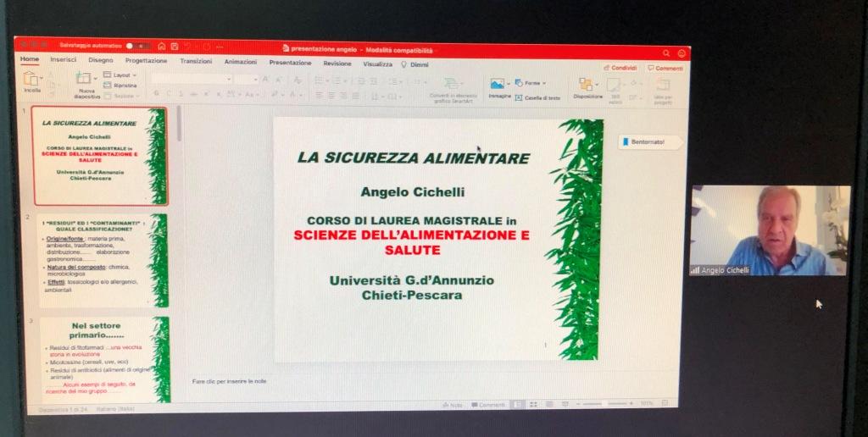Toggle the Note pane in status bar
This screenshot has height=437, width=868.
pos(452,405)
